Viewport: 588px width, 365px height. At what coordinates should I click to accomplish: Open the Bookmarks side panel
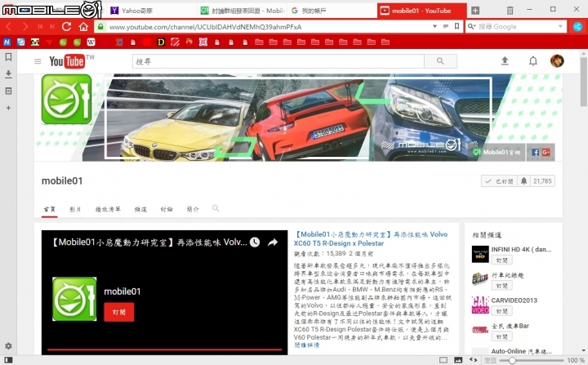pos(8,57)
